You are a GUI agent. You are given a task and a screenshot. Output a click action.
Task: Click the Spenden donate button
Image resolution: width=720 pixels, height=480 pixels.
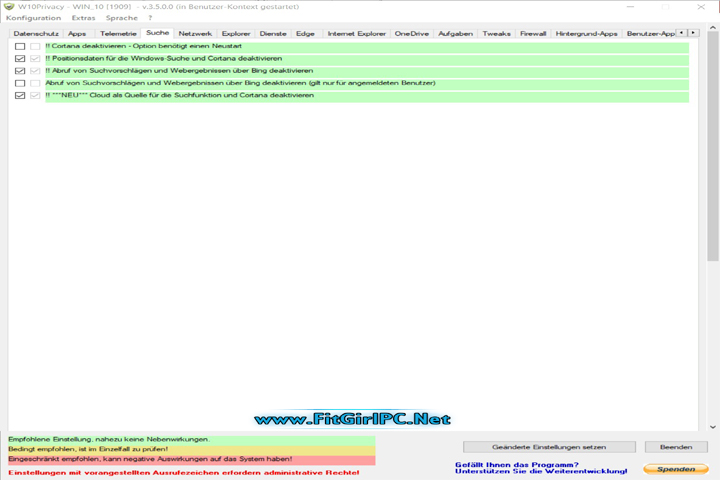[x=675, y=468]
